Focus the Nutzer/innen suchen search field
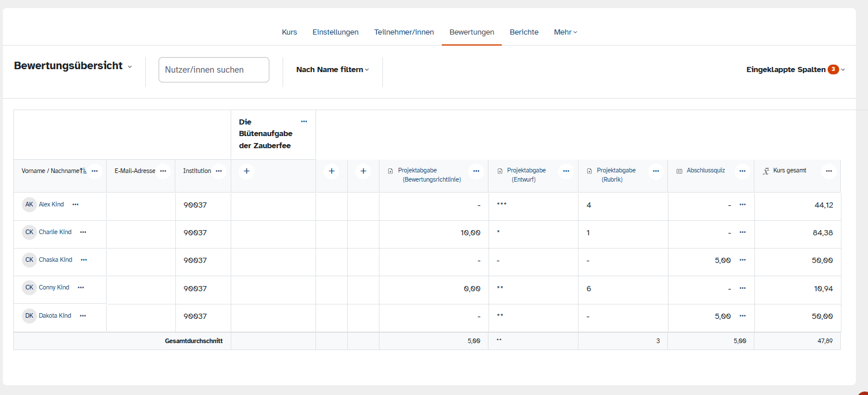 click(214, 70)
